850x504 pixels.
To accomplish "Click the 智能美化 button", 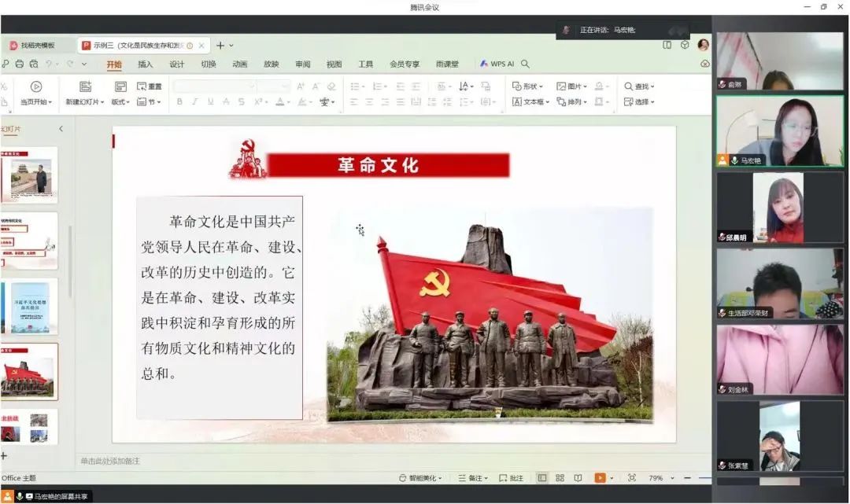I will [421, 478].
